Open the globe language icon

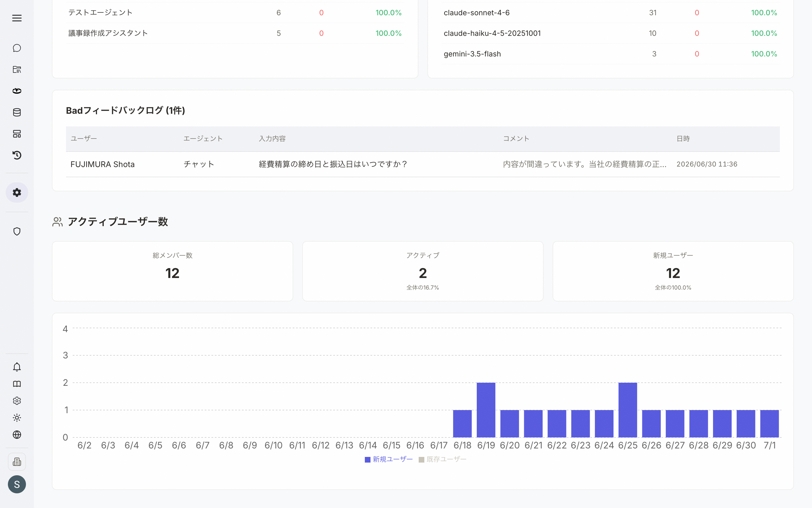point(17,435)
